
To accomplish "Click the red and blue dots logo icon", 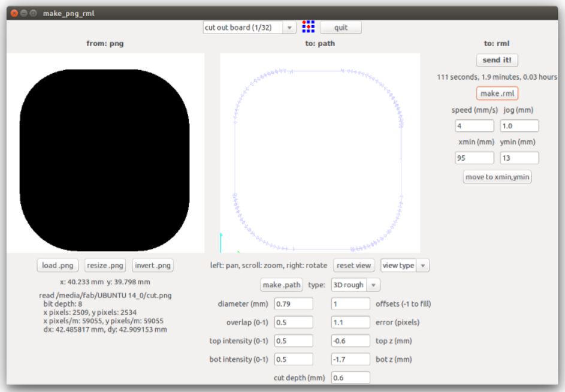I will pos(308,27).
